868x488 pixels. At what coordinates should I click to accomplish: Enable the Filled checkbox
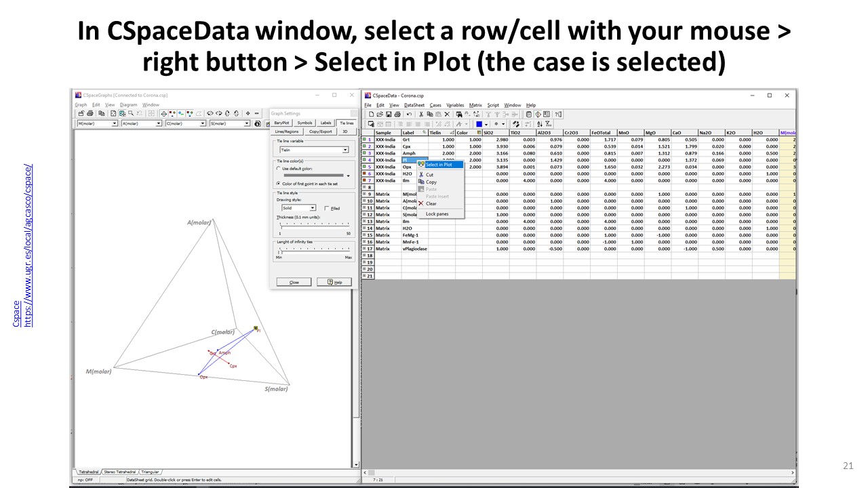pyautogui.click(x=327, y=208)
